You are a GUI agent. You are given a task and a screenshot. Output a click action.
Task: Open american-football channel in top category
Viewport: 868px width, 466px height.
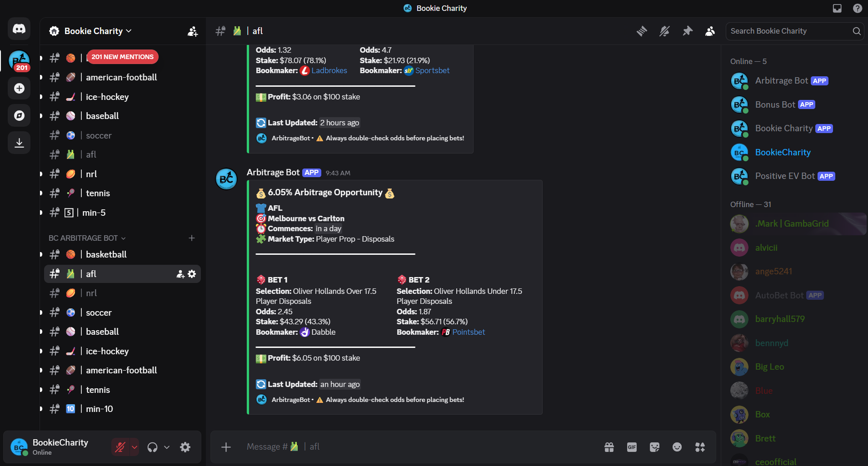tap(122, 77)
